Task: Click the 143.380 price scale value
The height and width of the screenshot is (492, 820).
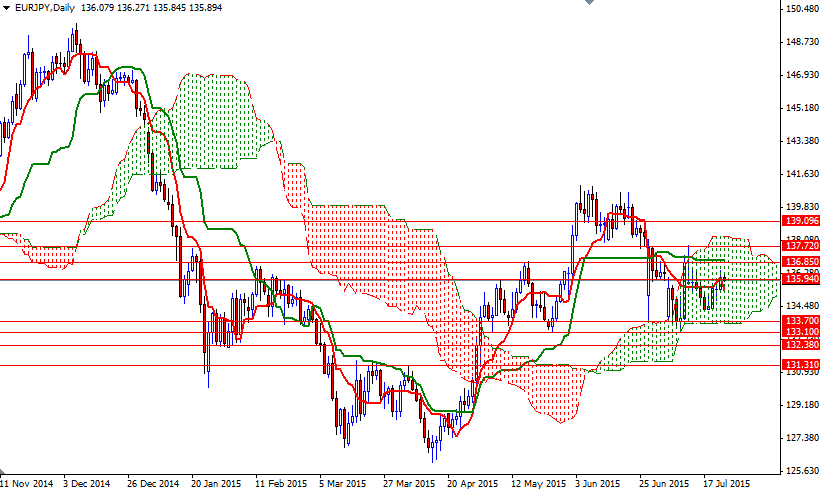Action: click(x=802, y=141)
